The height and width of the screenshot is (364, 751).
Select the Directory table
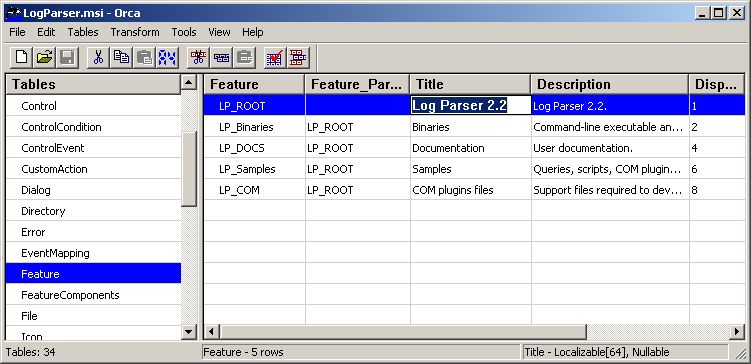click(x=93, y=211)
